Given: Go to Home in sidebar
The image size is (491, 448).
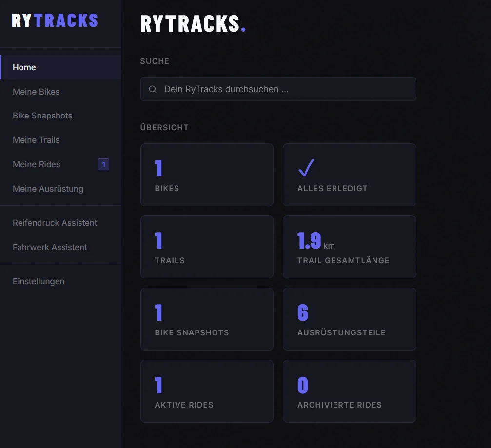Looking at the screenshot, I should (61, 67).
